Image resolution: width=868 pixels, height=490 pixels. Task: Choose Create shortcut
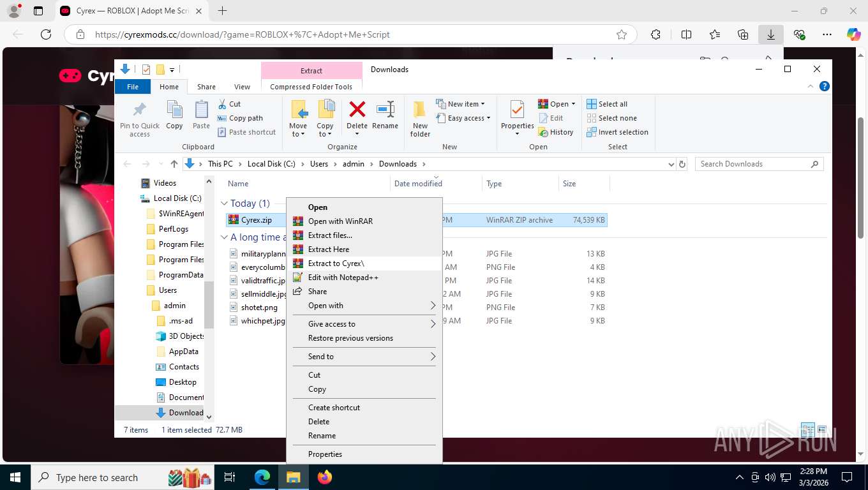pos(364,408)
